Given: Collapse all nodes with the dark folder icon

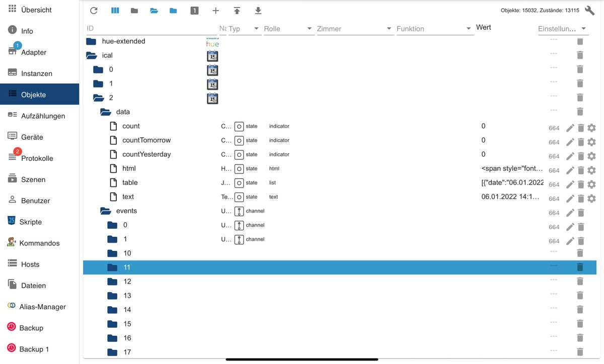Looking at the screenshot, I should coord(134,11).
